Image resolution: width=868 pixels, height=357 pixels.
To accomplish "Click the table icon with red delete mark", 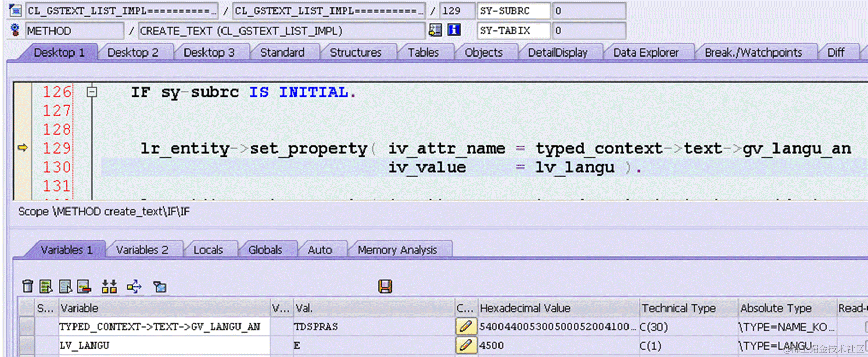I will click(x=84, y=286).
